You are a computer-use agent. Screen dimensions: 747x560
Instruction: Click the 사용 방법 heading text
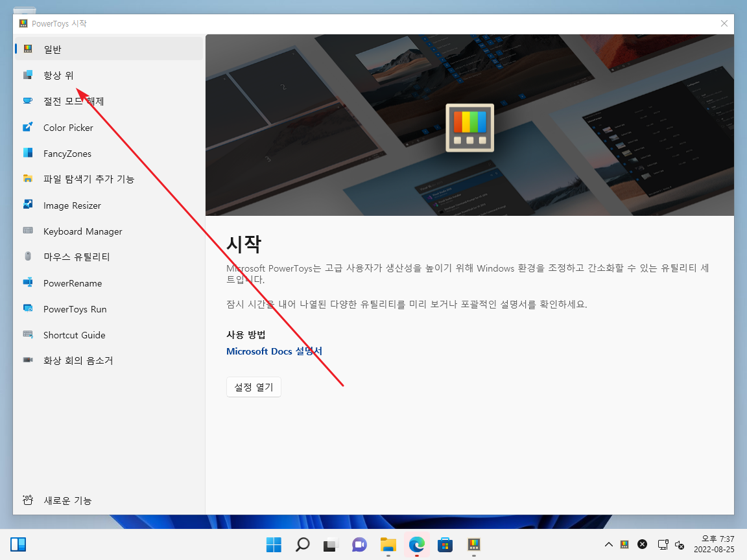tap(246, 334)
